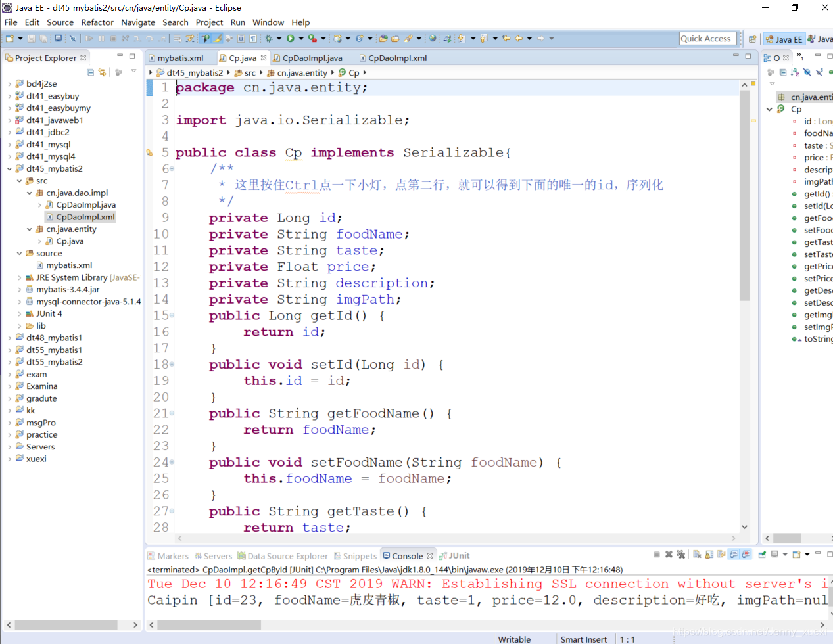Open the Markers view tab

[168, 556]
